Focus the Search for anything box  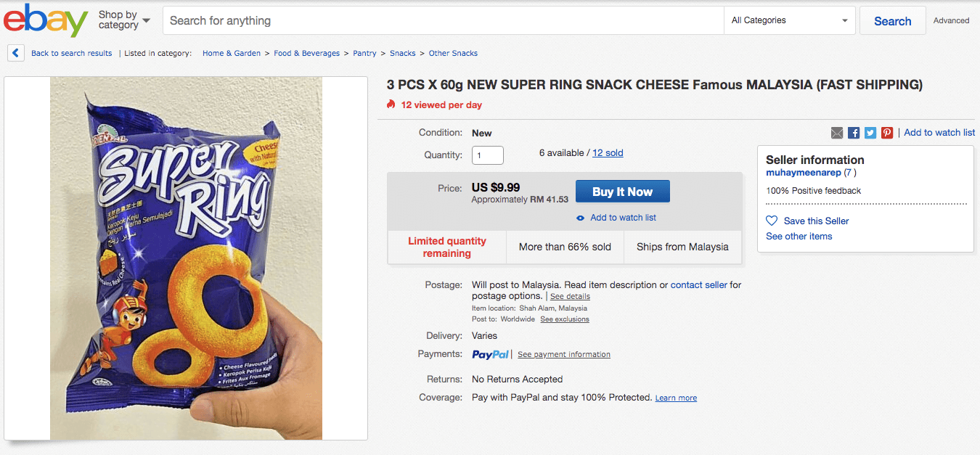443,20
